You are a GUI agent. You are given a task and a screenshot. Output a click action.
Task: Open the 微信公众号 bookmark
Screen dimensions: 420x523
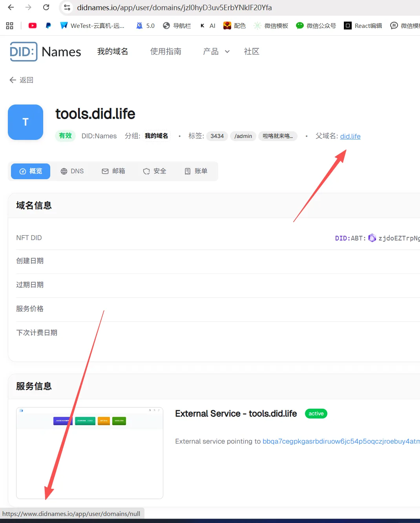pos(316,26)
